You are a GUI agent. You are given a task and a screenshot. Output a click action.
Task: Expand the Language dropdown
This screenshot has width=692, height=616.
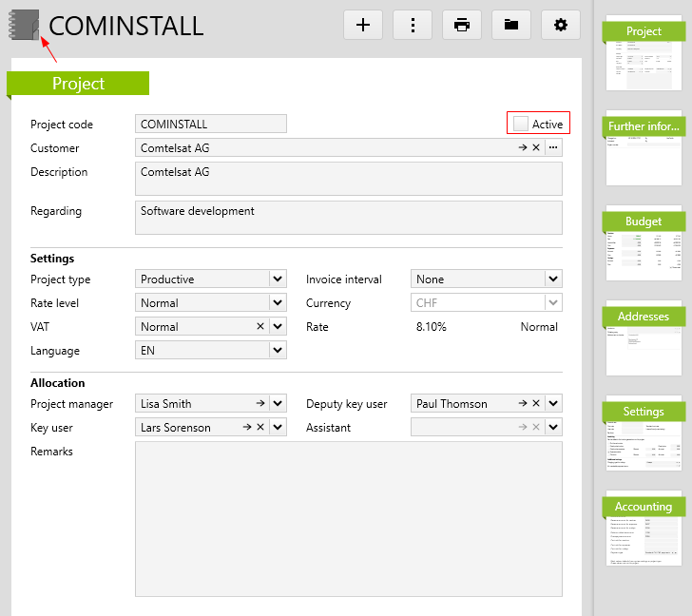click(x=278, y=351)
